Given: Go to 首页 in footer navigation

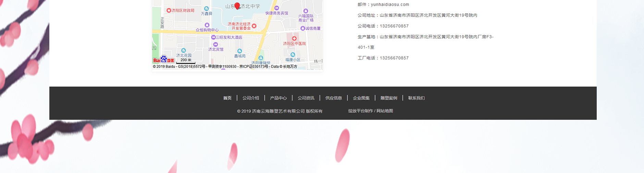Looking at the screenshot, I should click(x=227, y=98).
